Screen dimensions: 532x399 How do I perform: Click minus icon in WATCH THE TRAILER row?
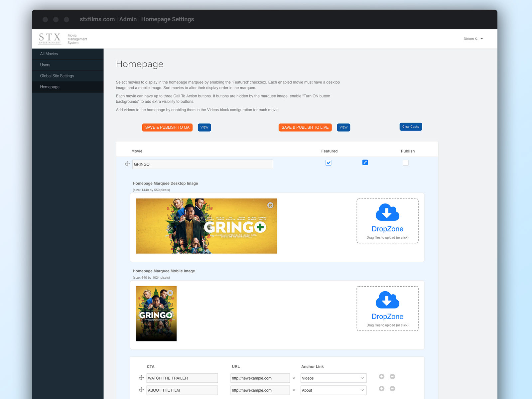coord(392,376)
